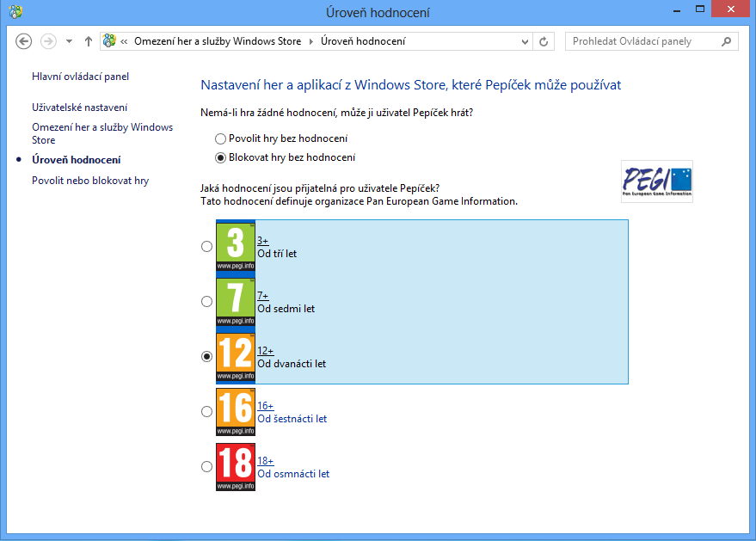This screenshot has height=541, width=756.
Task: Open 'Uživatelské nastavení' in sidebar
Action: click(80, 108)
